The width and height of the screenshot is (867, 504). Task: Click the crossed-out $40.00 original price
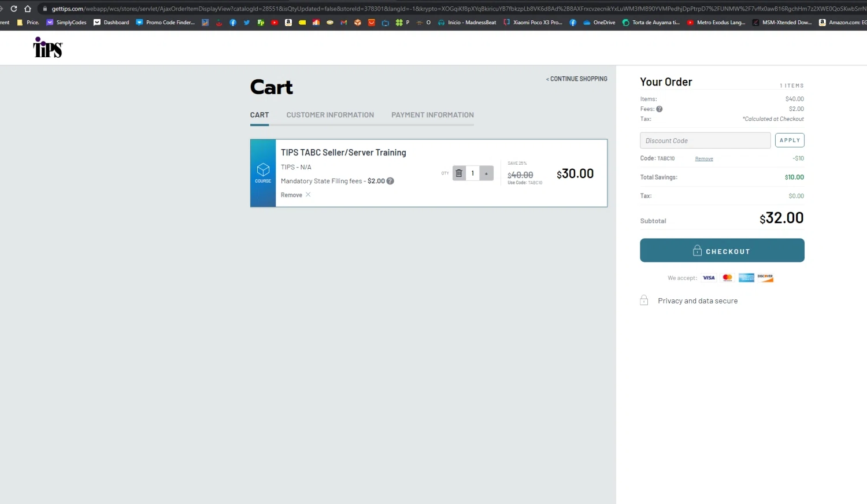pyautogui.click(x=520, y=175)
